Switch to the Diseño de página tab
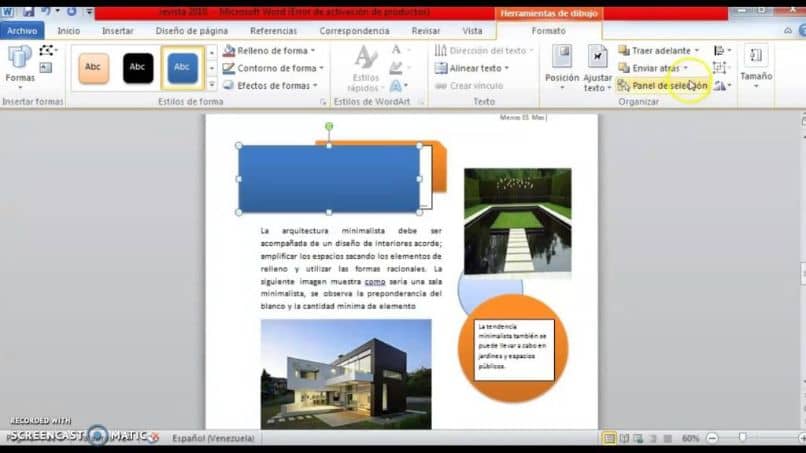Viewport: 806px width, 453px height. 192,31
